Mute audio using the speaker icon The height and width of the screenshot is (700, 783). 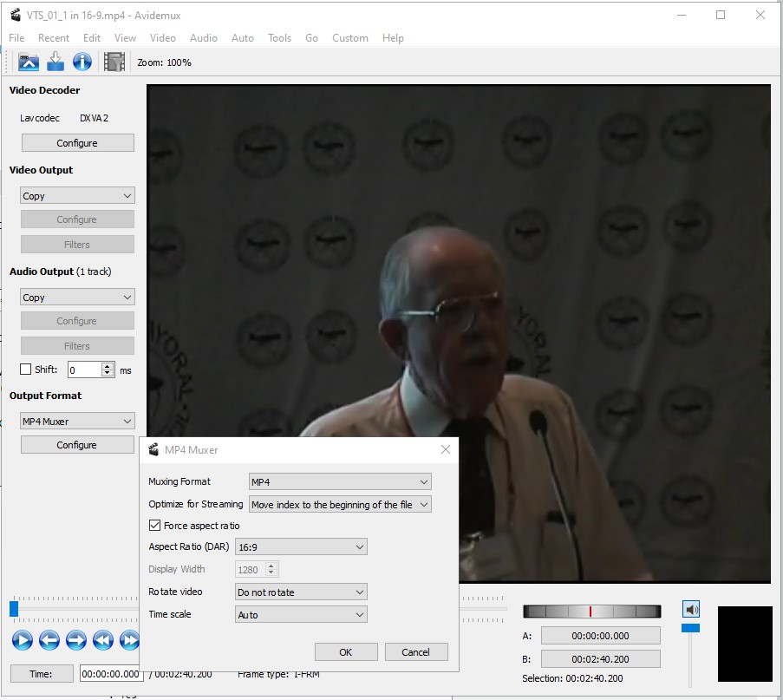click(x=691, y=610)
